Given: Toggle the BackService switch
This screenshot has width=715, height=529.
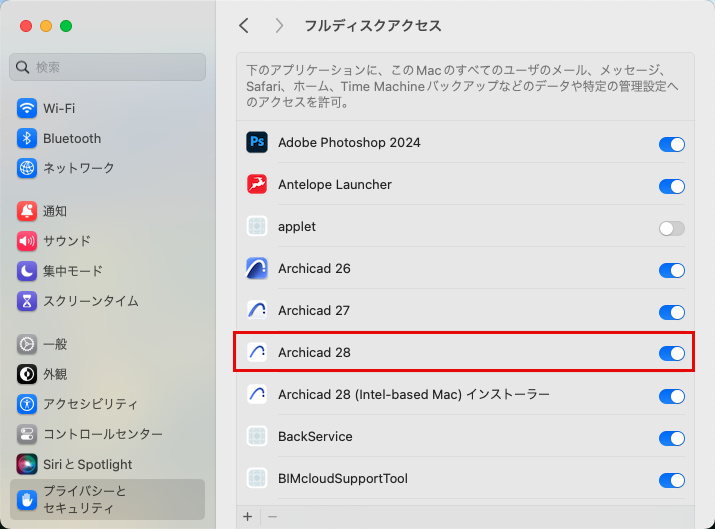Looking at the screenshot, I should tap(672, 438).
